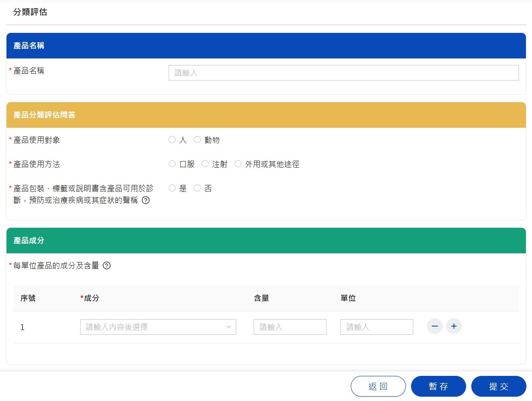This screenshot has height=401, width=532.
Task: Choose 口服 usage method
Action: tap(173, 164)
